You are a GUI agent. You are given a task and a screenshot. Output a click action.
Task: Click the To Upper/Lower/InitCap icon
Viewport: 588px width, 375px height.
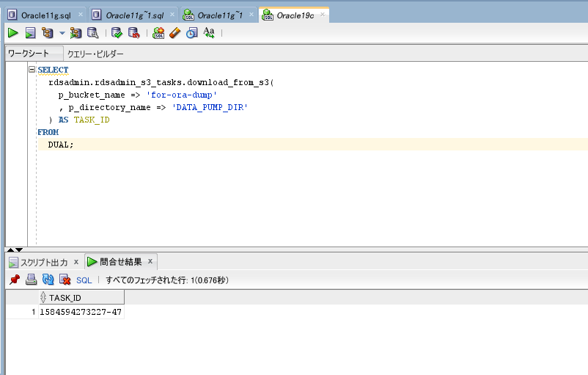tap(209, 33)
